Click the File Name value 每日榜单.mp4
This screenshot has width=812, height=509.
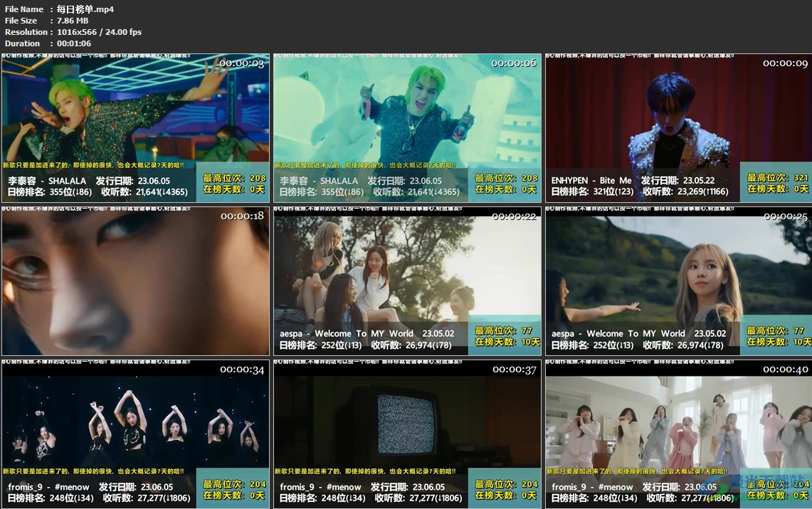[x=85, y=9]
